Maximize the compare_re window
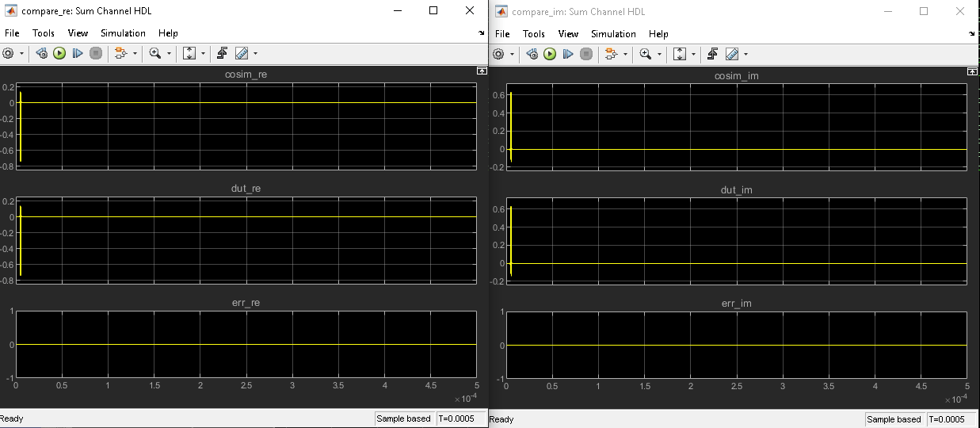 433,11
